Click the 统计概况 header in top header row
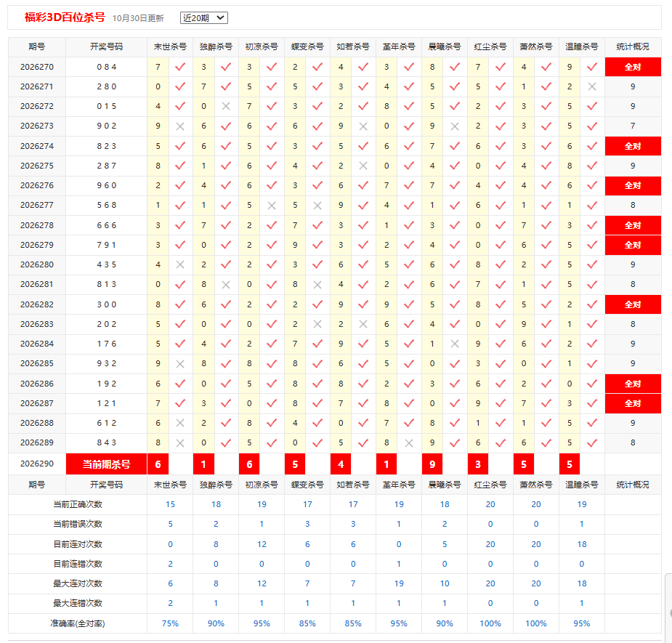The height and width of the screenshot is (643, 672). [x=633, y=46]
